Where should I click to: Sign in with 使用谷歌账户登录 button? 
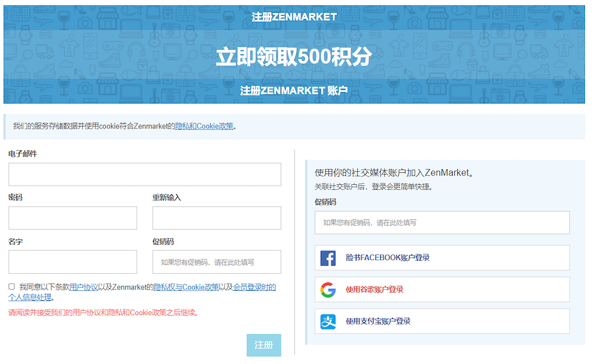[442, 289]
